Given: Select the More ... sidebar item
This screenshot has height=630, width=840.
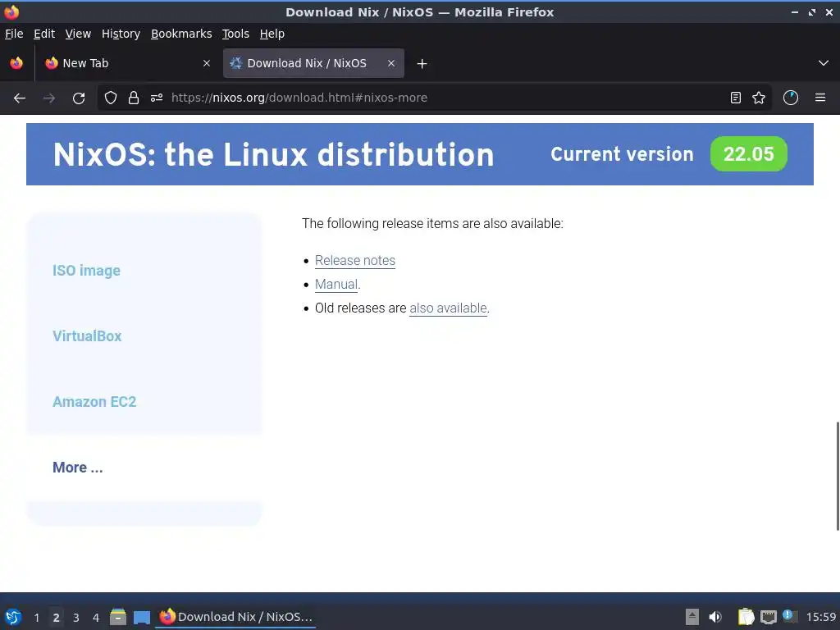Looking at the screenshot, I should pyautogui.click(x=78, y=468).
